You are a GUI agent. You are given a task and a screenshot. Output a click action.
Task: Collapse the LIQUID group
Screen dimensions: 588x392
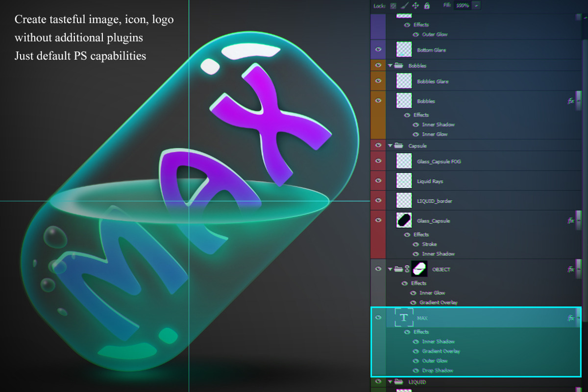pos(390,382)
